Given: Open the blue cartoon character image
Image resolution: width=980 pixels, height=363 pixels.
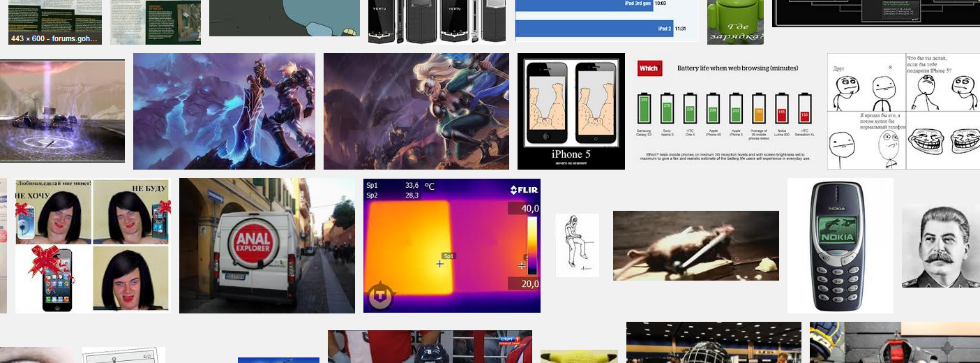Looking at the screenshot, I should click(285, 18).
